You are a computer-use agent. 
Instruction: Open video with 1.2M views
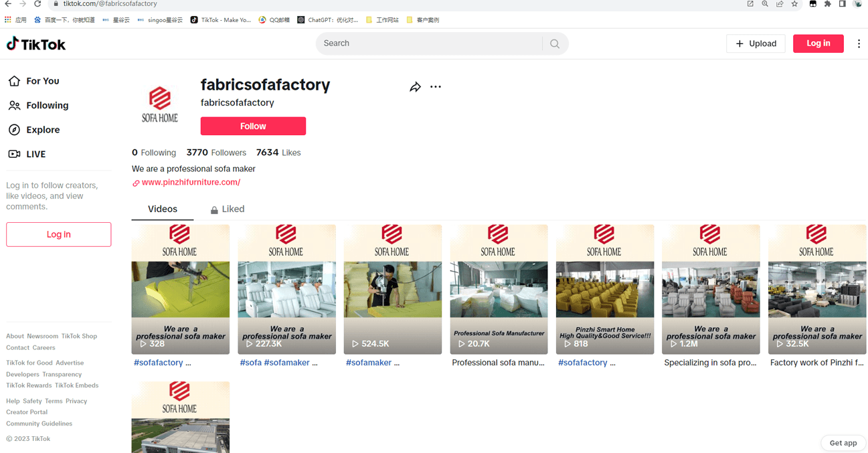(x=711, y=289)
